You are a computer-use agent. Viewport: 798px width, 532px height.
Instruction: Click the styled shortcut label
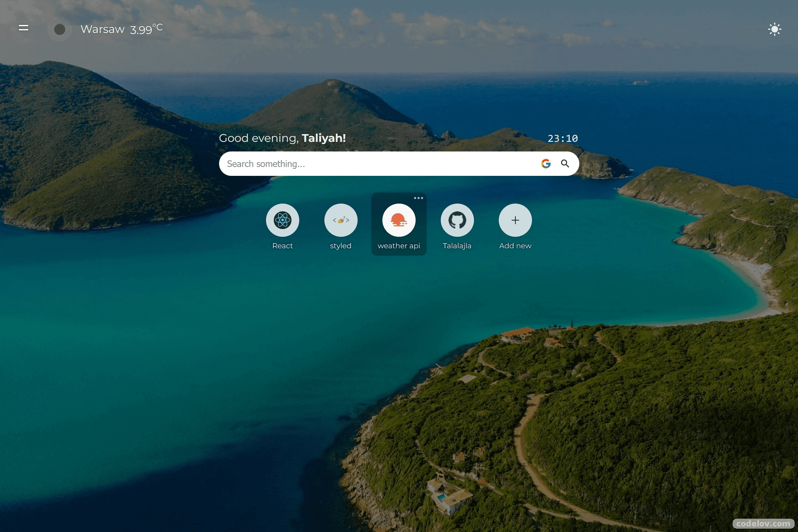[341, 246]
